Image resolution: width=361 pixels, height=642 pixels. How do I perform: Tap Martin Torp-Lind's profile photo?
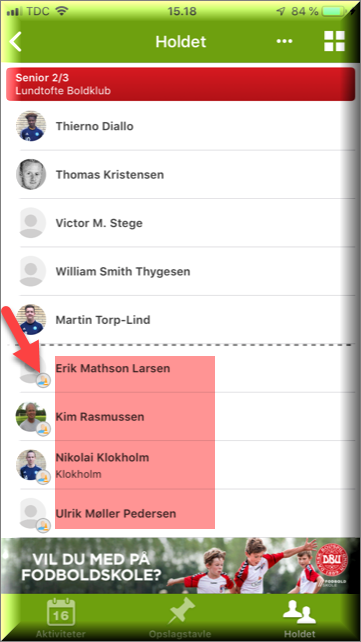click(31, 319)
